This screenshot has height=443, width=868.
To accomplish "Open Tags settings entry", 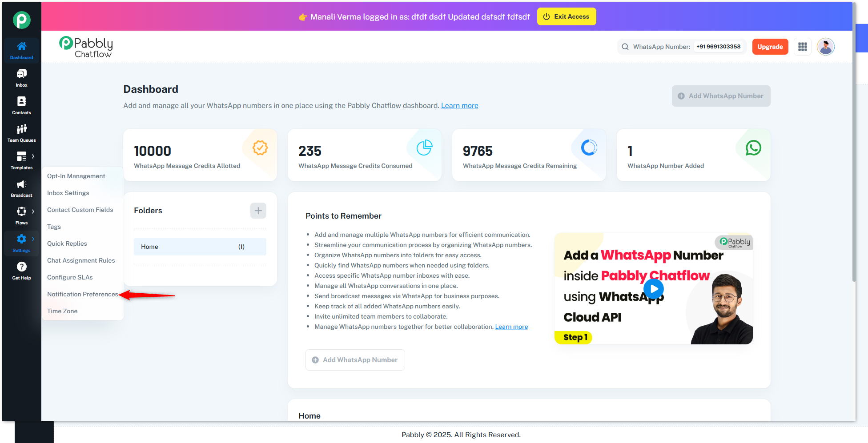I will coord(54,227).
